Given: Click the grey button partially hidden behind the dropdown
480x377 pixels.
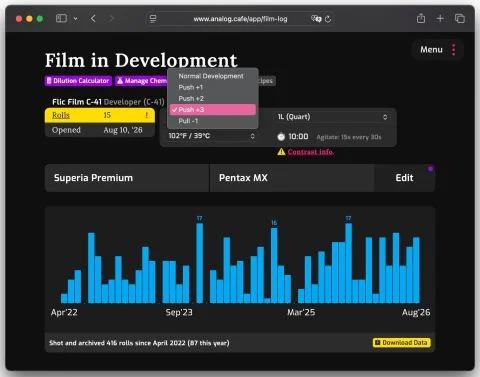Looking at the screenshot, I should (x=267, y=81).
